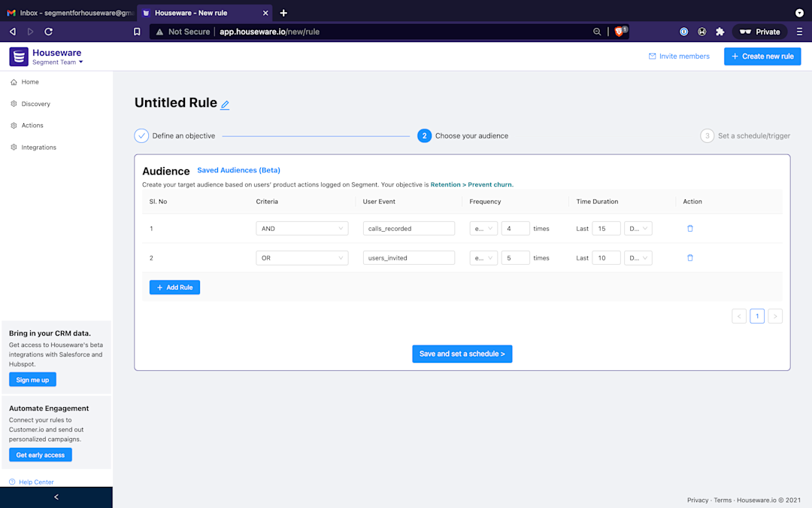Click frequency count field showing 5
Image resolution: width=812 pixels, height=508 pixels.
click(515, 257)
